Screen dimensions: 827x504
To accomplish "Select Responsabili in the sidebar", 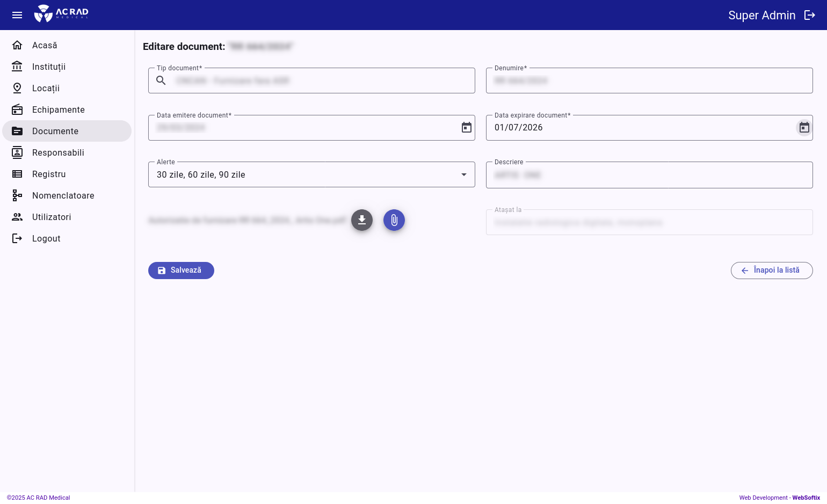I will 58,152.
